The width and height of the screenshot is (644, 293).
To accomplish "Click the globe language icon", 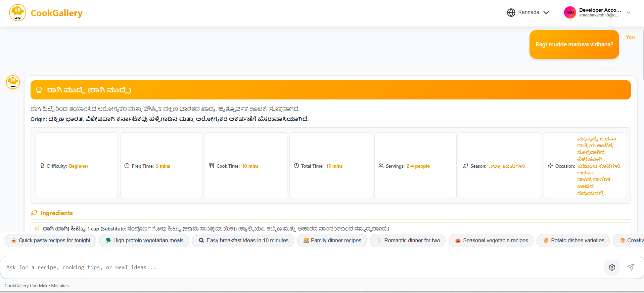I will coord(511,12).
